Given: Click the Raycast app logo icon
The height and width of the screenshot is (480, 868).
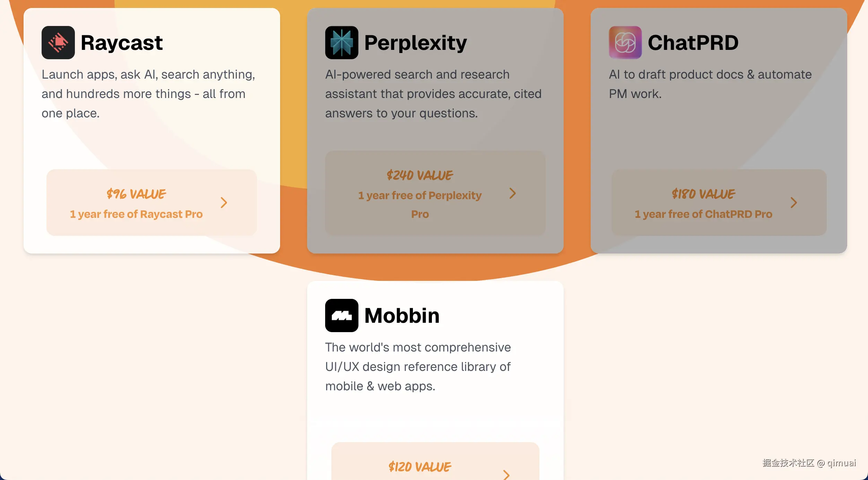Looking at the screenshot, I should [58, 43].
